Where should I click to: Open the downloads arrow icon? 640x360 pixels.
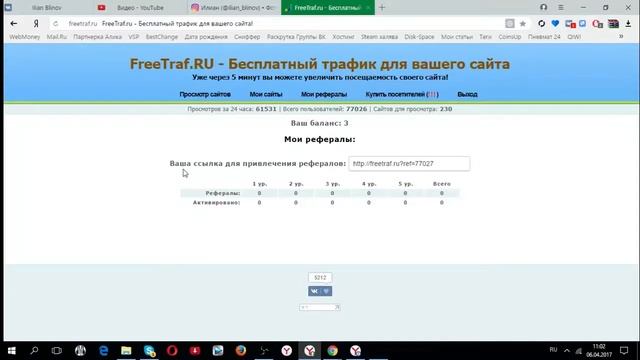tap(628, 24)
